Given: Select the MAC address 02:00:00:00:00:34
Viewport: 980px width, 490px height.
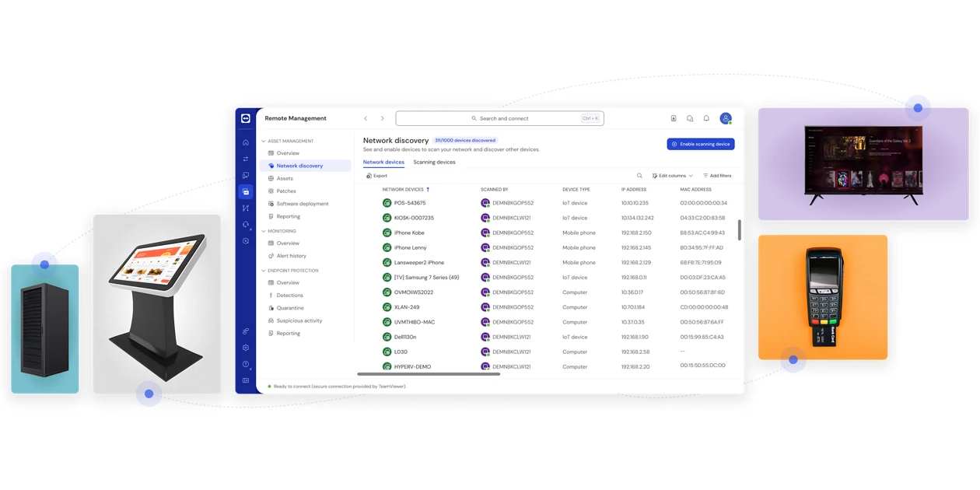Looking at the screenshot, I should click(704, 203).
